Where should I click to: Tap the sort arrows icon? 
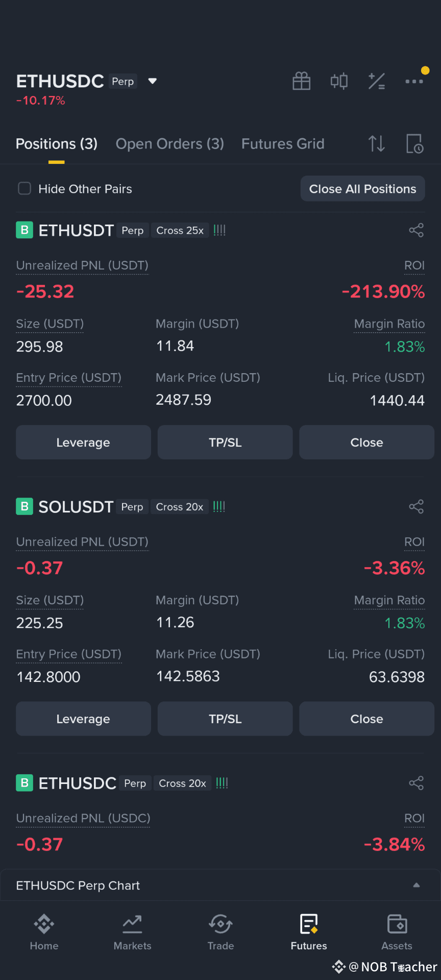[377, 144]
